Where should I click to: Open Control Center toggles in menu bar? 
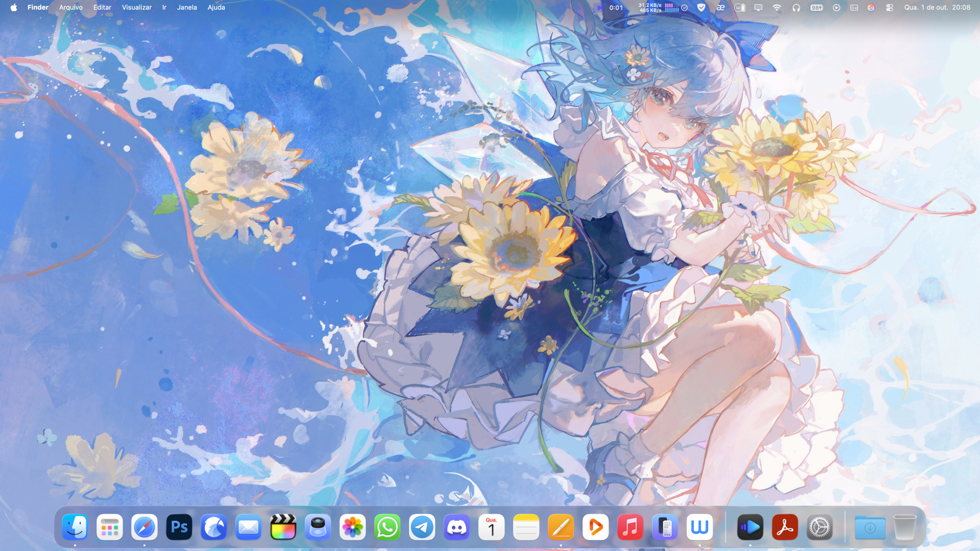[889, 7]
